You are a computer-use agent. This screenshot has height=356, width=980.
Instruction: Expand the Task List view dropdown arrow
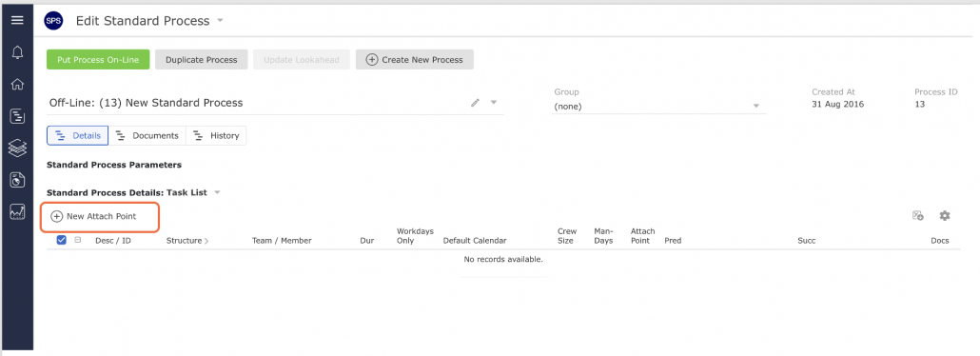point(217,192)
